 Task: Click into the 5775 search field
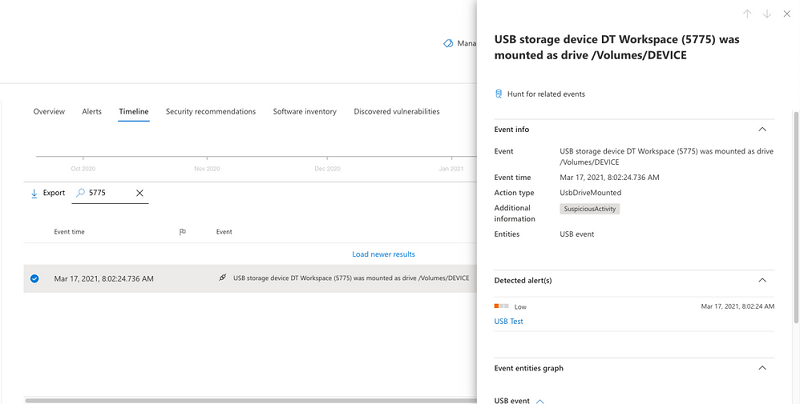[x=110, y=193]
